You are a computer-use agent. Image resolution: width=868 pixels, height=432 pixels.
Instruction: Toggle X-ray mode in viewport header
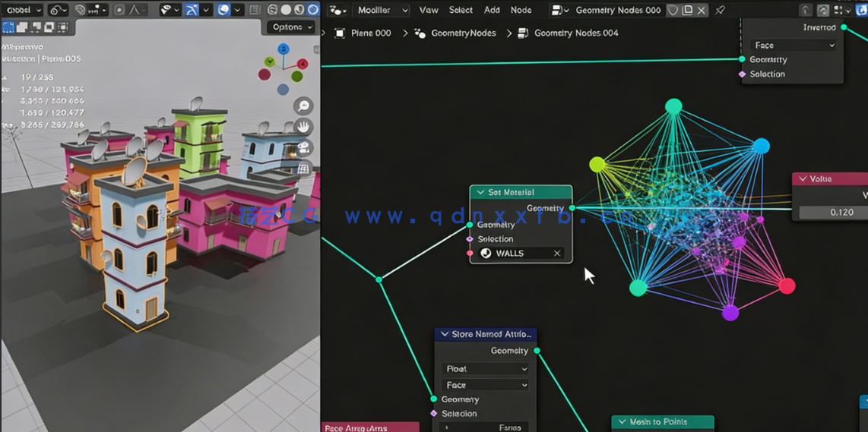[x=254, y=10]
